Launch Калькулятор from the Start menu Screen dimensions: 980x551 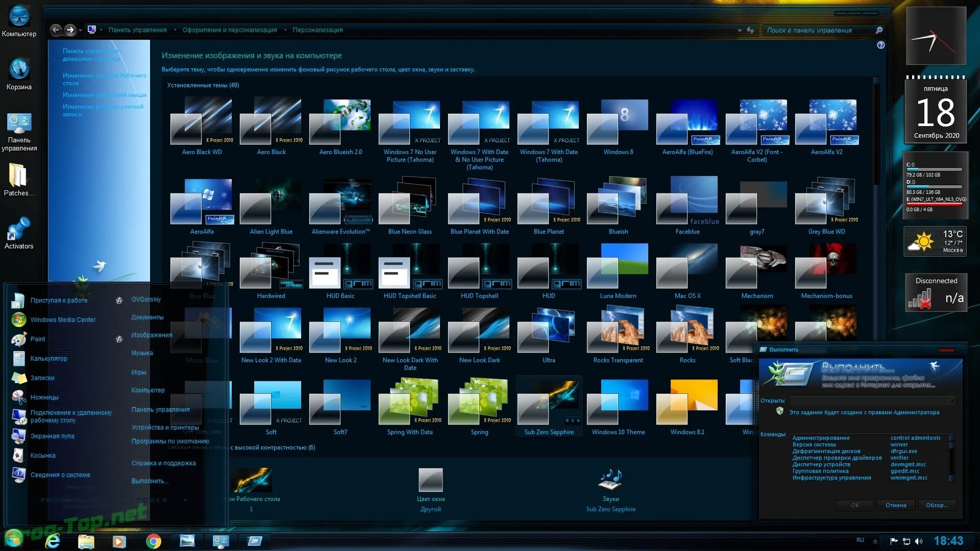tap(48, 358)
